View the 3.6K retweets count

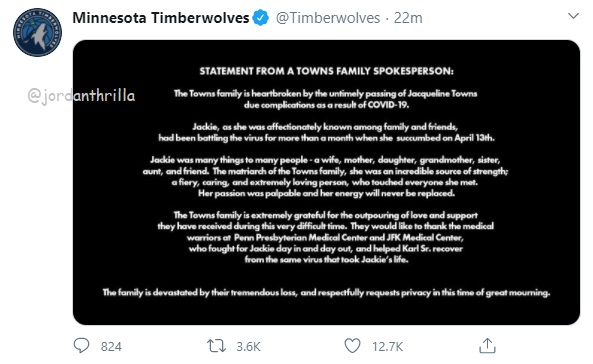point(248,347)
